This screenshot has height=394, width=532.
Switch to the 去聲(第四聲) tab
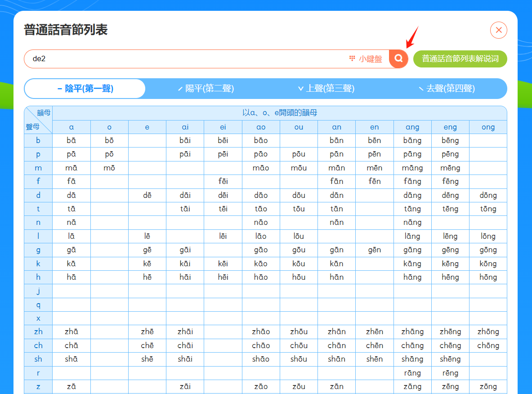[447, 89]
